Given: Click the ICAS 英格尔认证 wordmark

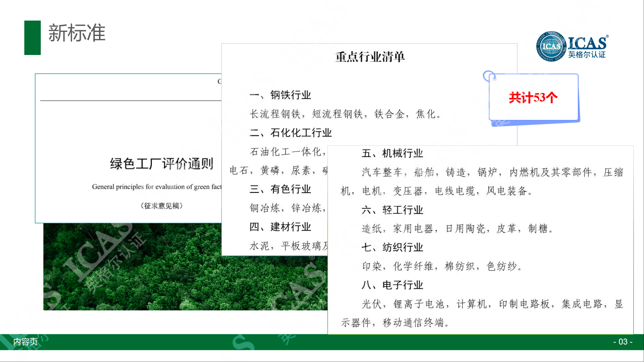Looking at the screenshot, I should tap(587, 47).
